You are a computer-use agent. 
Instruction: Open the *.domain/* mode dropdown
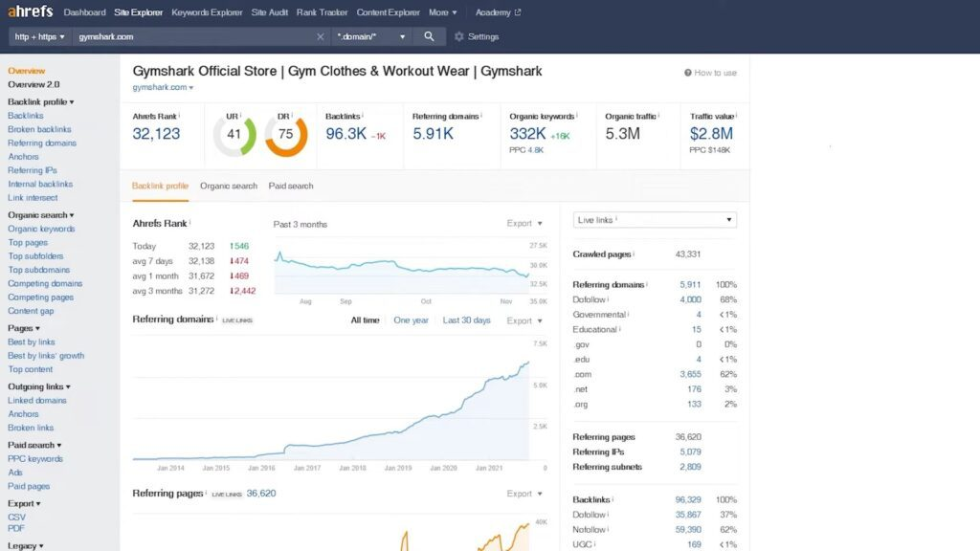[370, 37]
